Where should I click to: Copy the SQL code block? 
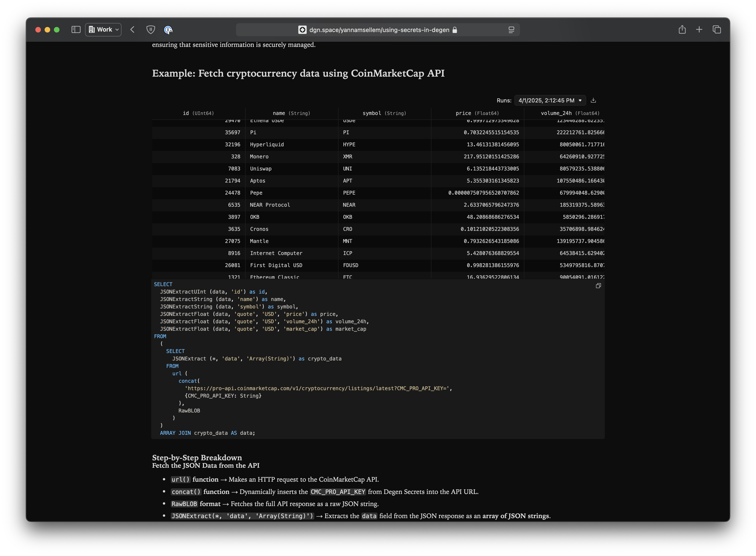coord(598,286)
